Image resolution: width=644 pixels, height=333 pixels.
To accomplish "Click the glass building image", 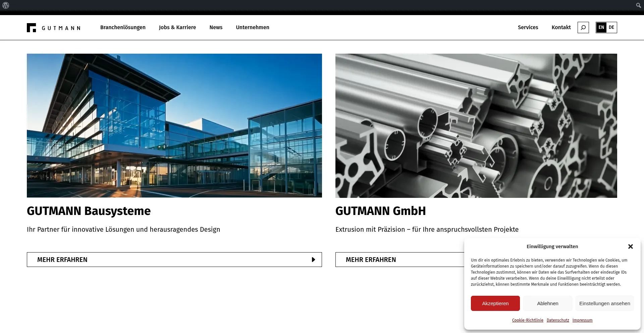I will tap(174, 125).
